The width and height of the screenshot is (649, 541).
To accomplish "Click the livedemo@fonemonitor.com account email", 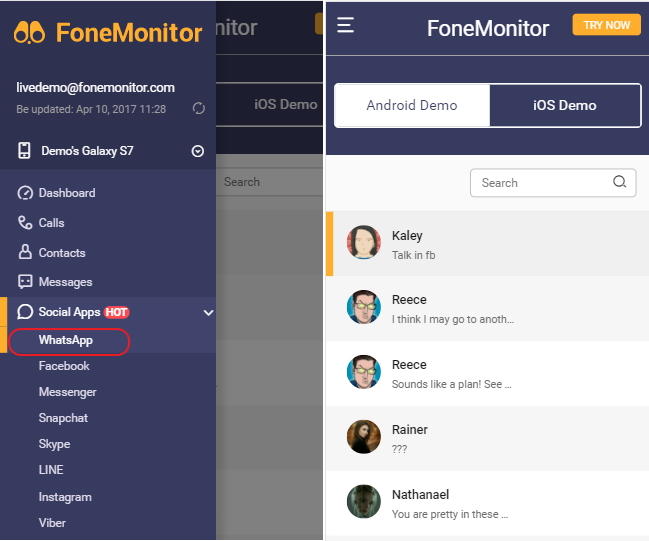I will click(x=95, y=88).
